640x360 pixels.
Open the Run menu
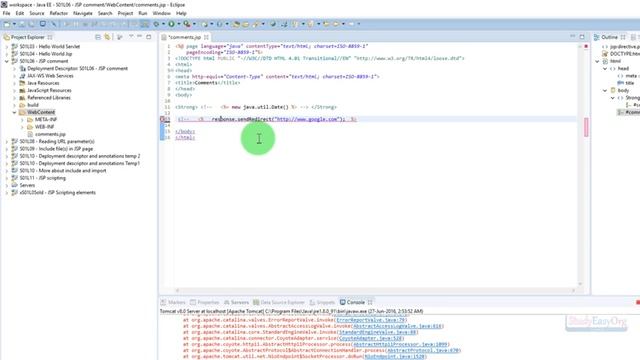[x=142, y=13]
